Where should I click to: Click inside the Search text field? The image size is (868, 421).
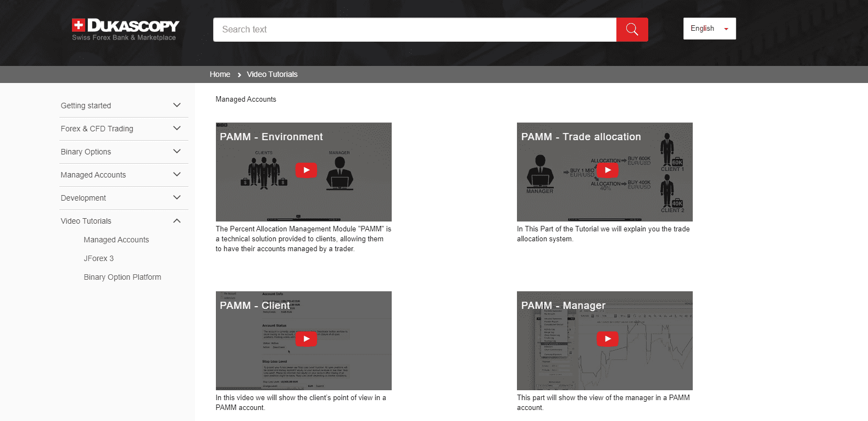click(x=415, y=30)
